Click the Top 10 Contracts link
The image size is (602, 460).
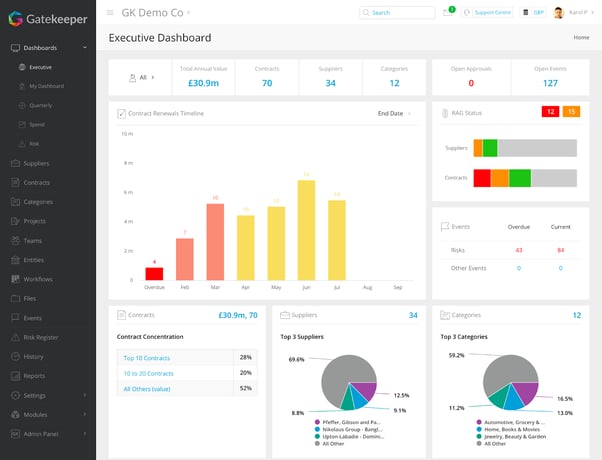pyautogui.click(x=145, y=357)
